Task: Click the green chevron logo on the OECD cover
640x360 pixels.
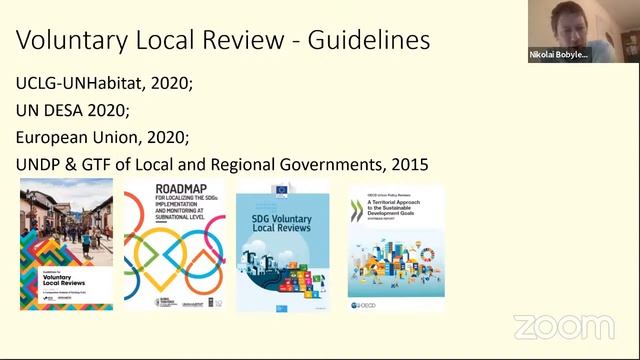Action: pyautogui.click(x=356, y=211)
